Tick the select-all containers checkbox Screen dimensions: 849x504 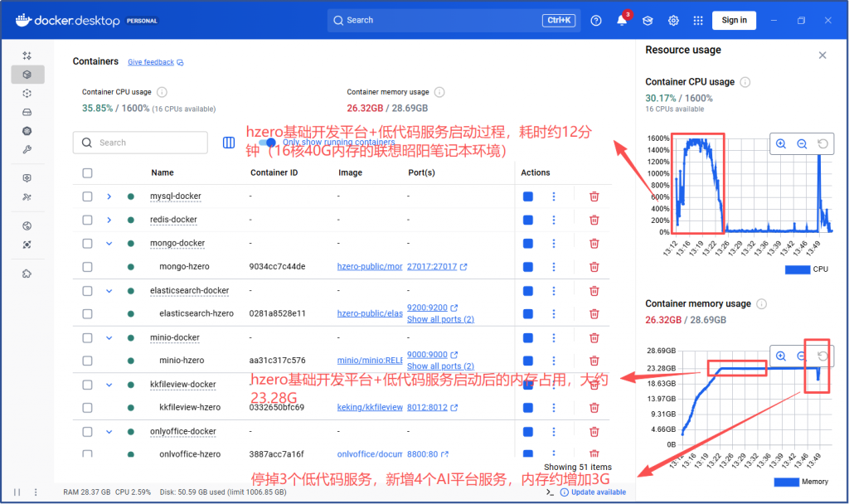pyautogui.click(x=88, y=173)
